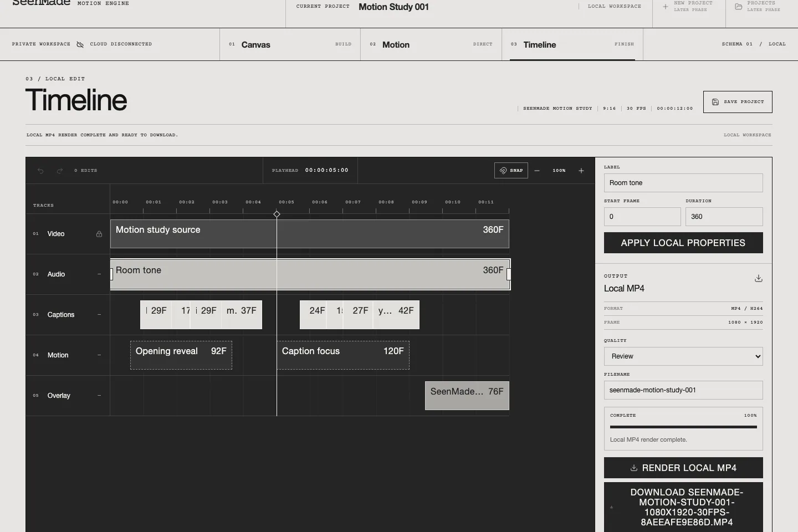
Task: Click the 1080 × 1920 frame value
Action: (x=745, y=323)
